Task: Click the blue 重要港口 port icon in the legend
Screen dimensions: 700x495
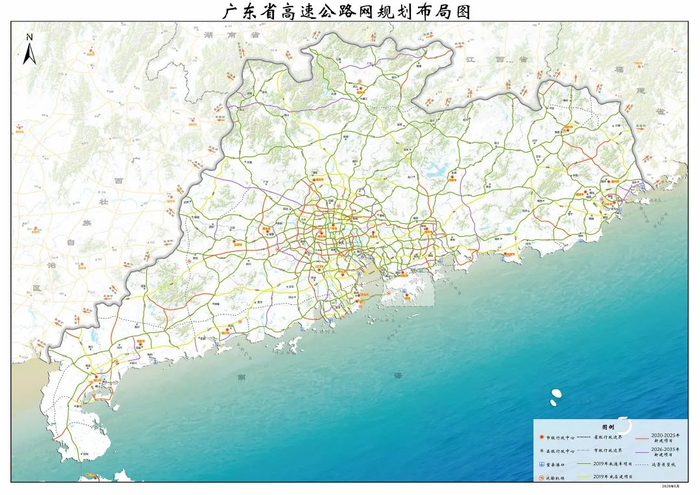Action: click(x=542, y=465)
